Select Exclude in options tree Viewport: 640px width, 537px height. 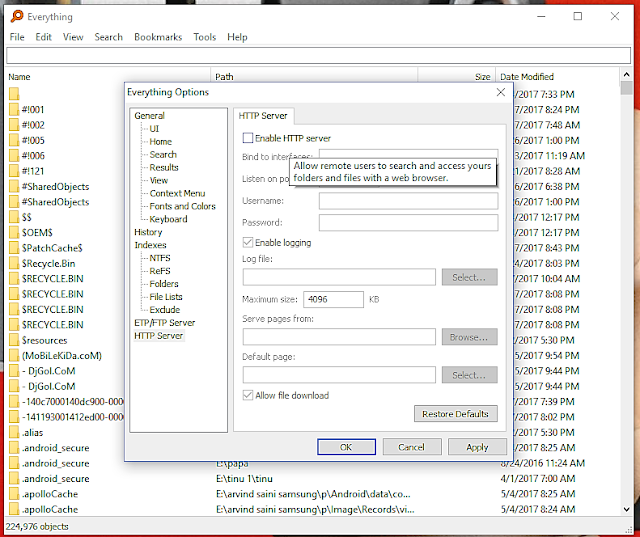(164, 309)
